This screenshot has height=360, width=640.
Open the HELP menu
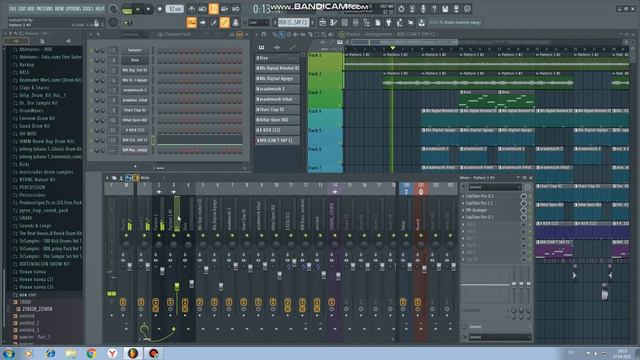pyautogui.click(x=100, y=8)
